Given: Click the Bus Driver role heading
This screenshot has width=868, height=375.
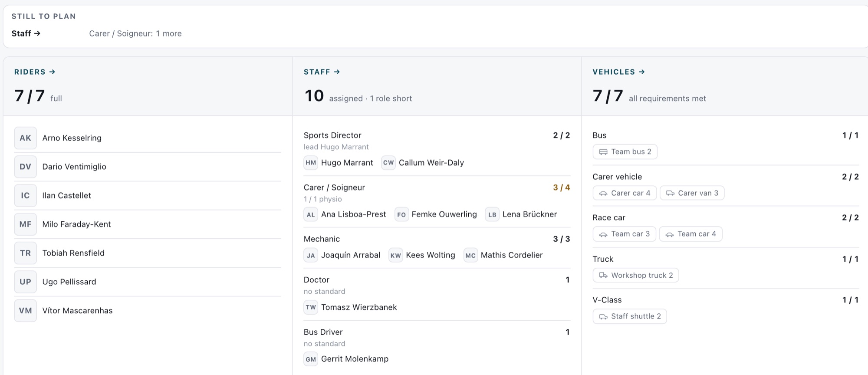Looking at the screenshot, I should [x=323, y=332].
